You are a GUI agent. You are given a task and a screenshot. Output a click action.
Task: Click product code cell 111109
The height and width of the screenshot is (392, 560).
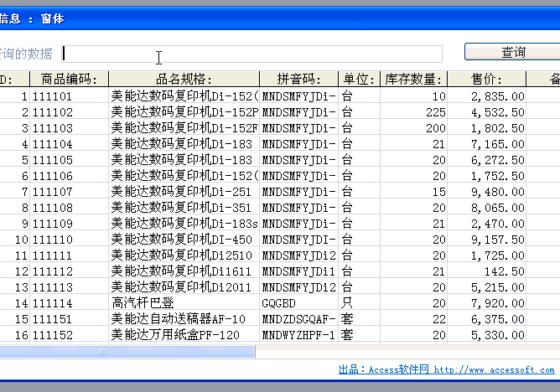click(x=70, y=224)
